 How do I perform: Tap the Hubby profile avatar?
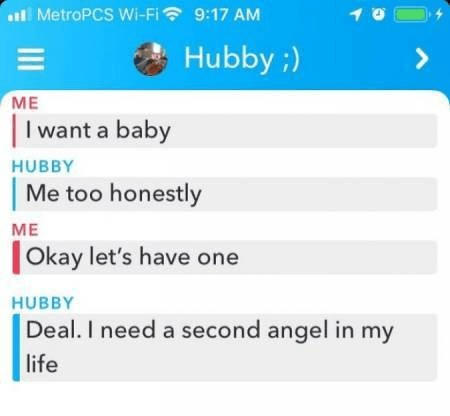[x=150, y=59]
